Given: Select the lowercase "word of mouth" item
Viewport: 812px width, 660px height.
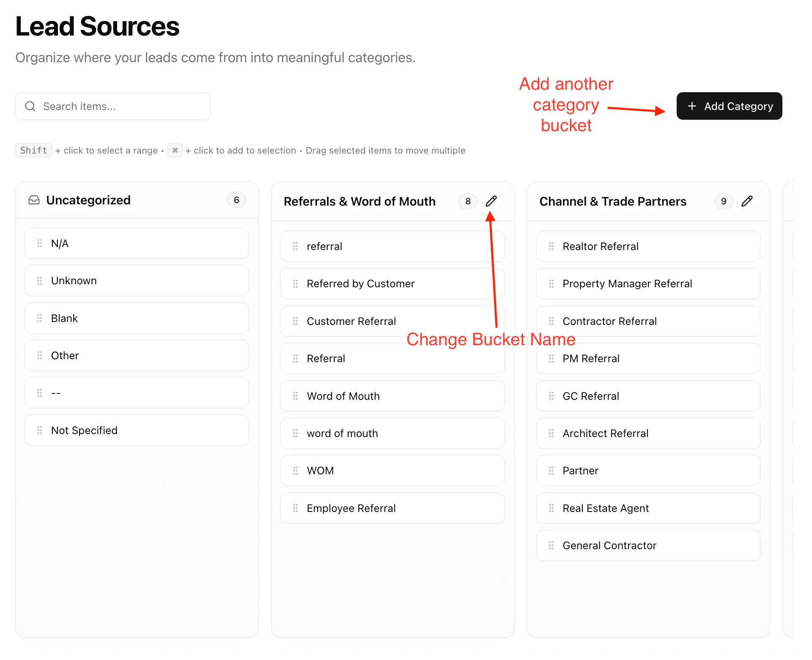Looking at the screenshot, I should click(x=392, y=433).
